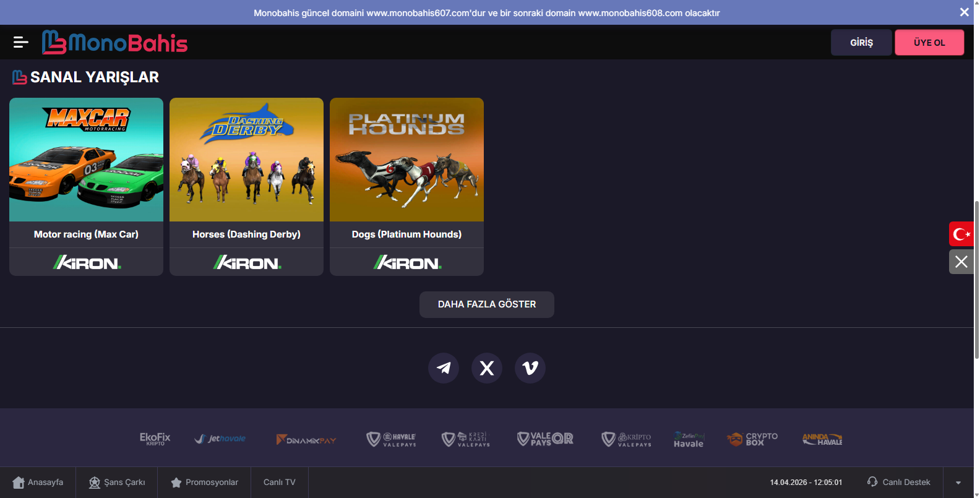Click the ZefinPay Havale payment logo
The width and height of the screenshot is (980, 498).
[689, 439]
